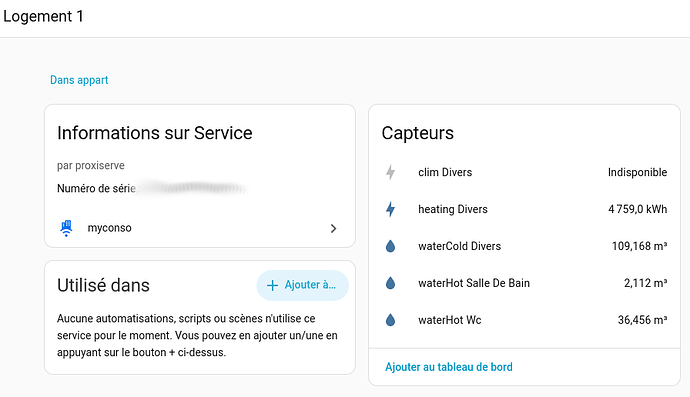Select the waterHot Salle De Bain row
690x397 pixels.
click(x=525, y=283)
